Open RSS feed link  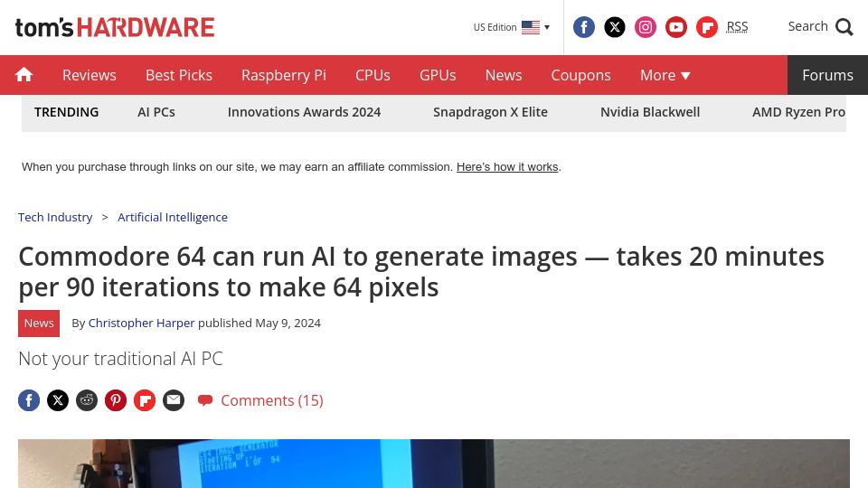click(737, 26)
